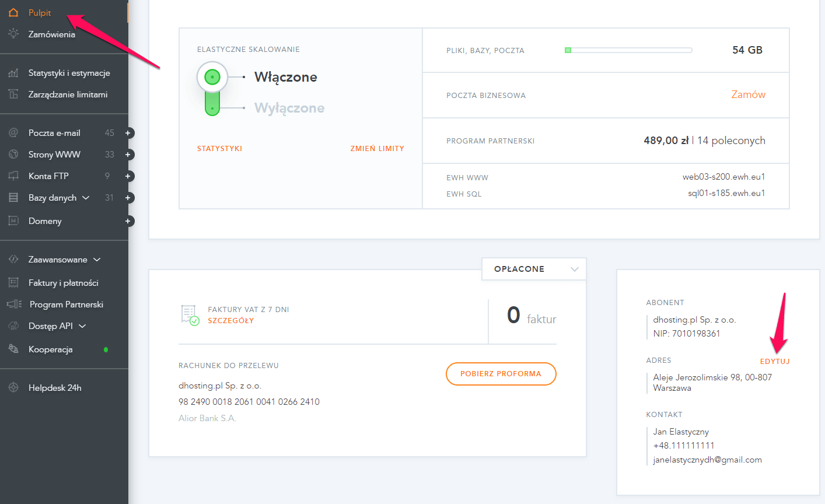The height and width of the screenshot is (504, 825).
Task: Click the Pliki, bazy, poczta usage bar
Action: pyautogui.click(x=628, y=50)
